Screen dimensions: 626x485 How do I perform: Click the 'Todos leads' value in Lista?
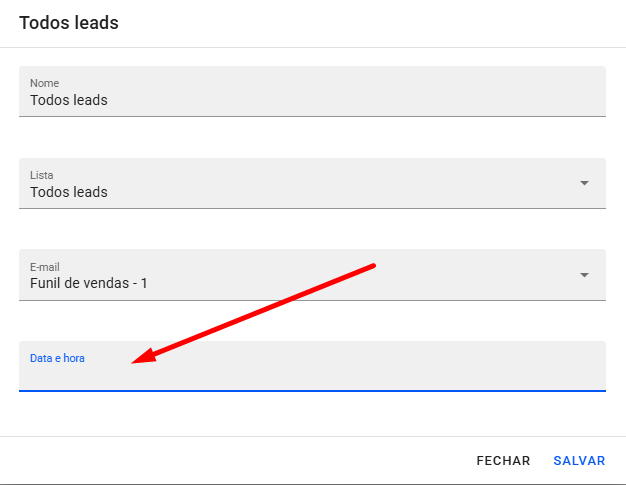click(x=69, y=192)
